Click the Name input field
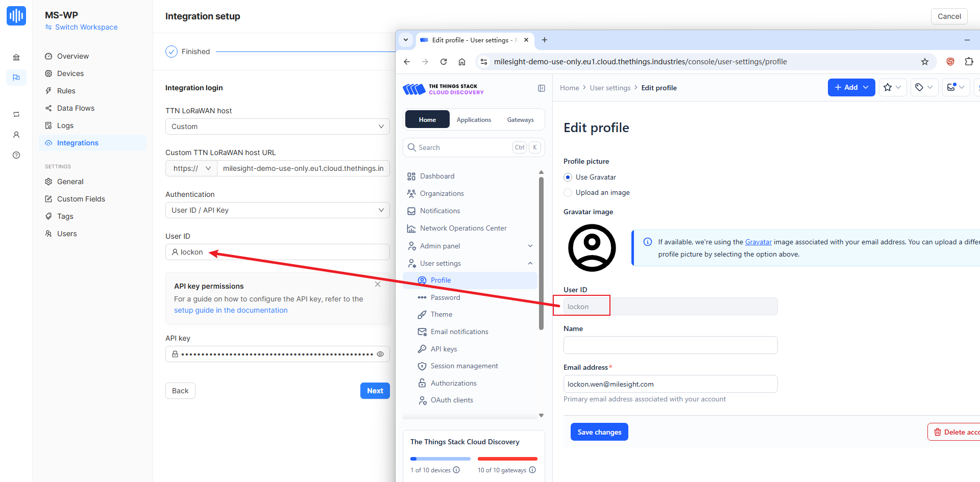The image size is (980, 482). [x=670, y=345]
